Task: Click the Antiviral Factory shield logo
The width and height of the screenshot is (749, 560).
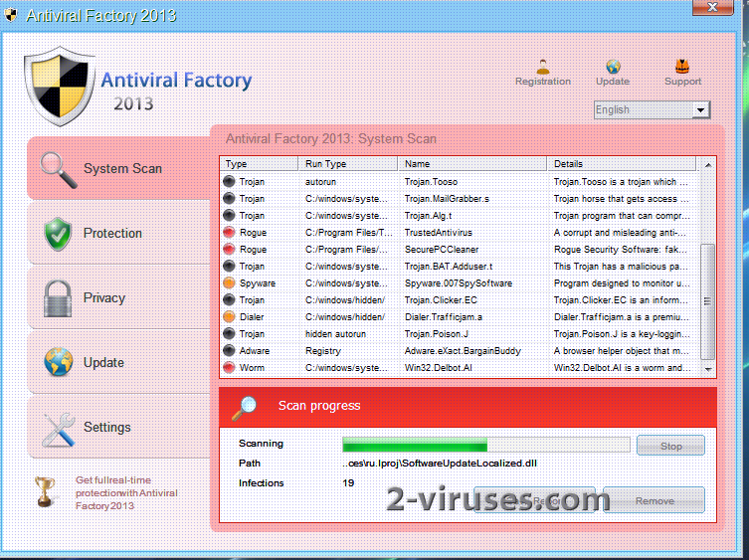Action: click(x=60, y=87)
